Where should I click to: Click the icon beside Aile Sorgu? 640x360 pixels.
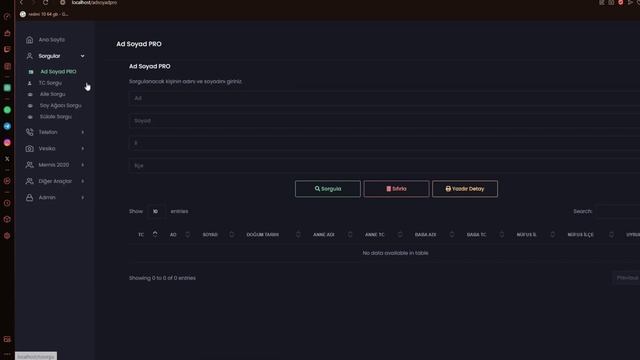30,94
